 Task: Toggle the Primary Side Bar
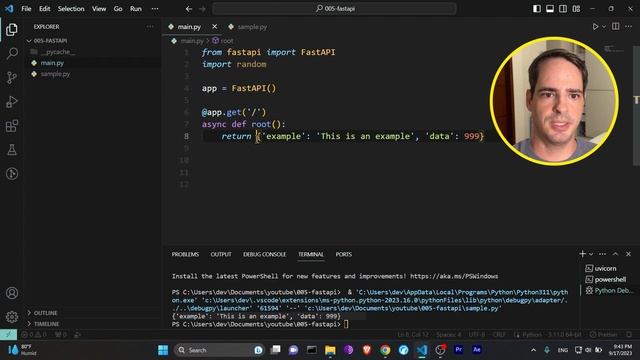click(x=537, y=9)
